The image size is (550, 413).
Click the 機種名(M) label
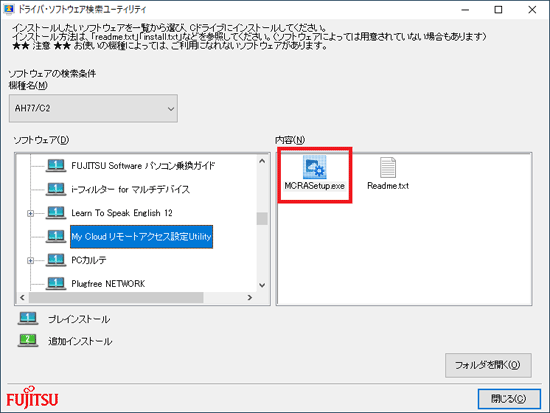coord(28,86)
